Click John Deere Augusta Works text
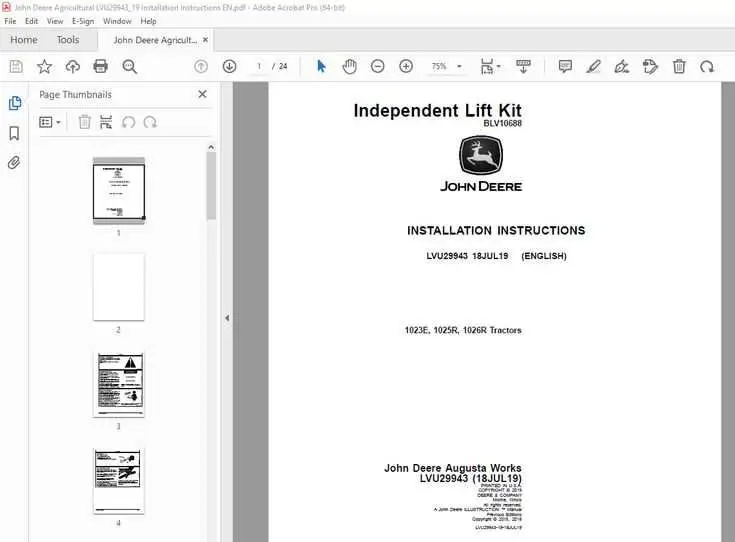The image size is (735, 542). coord(453,468)
